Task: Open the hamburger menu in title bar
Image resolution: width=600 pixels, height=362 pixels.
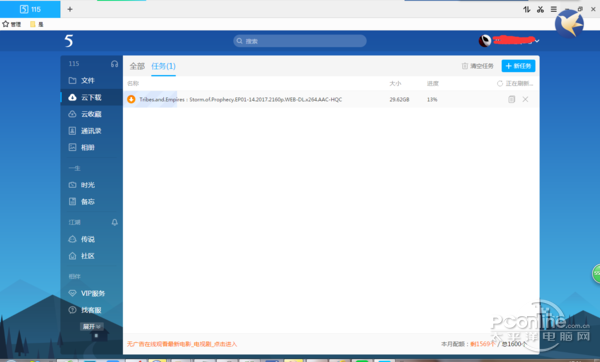Action: (x=554, y=9)
